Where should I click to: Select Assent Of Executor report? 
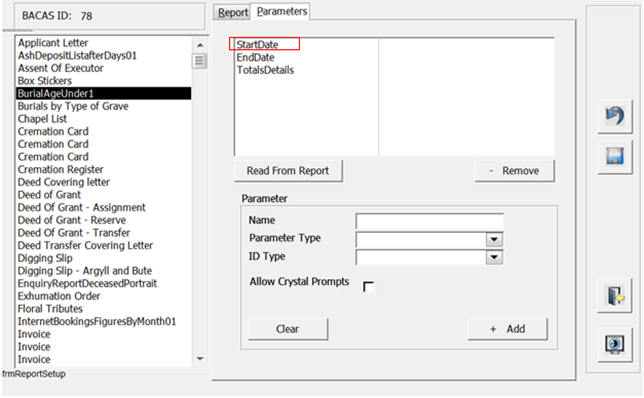(104, 68)
